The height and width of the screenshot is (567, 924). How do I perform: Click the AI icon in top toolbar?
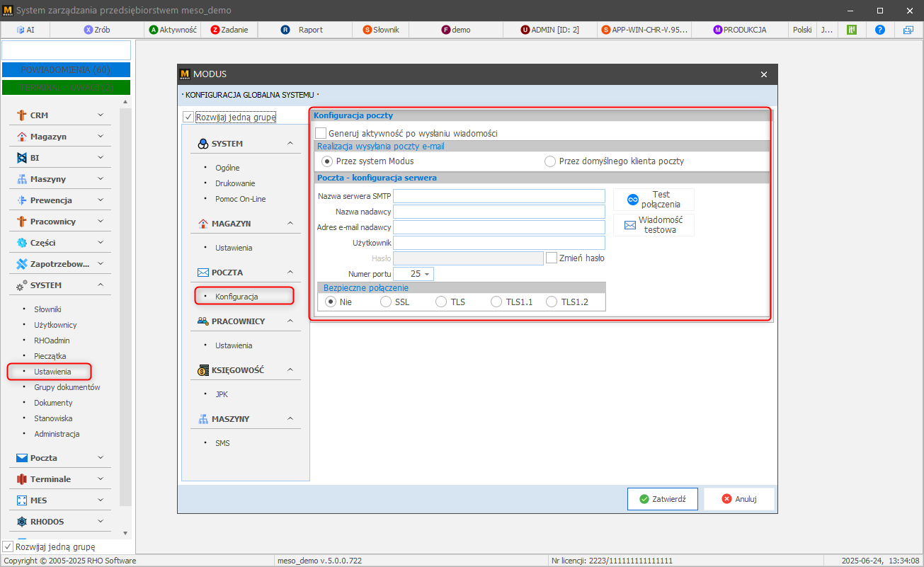click(x=21, y=30)
